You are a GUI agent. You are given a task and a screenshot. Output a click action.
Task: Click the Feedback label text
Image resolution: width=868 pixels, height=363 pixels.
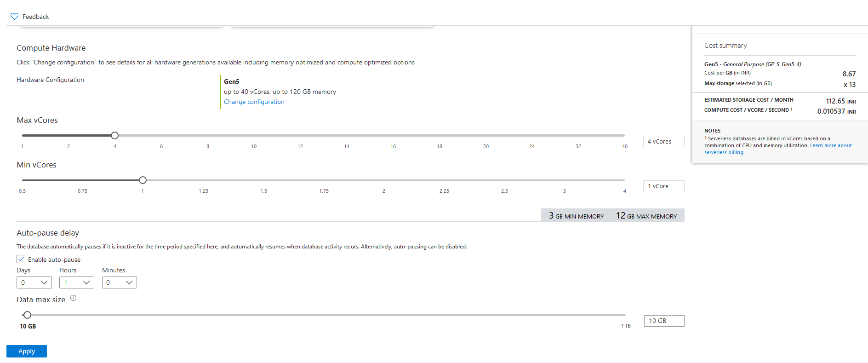(x=35, y=17)
